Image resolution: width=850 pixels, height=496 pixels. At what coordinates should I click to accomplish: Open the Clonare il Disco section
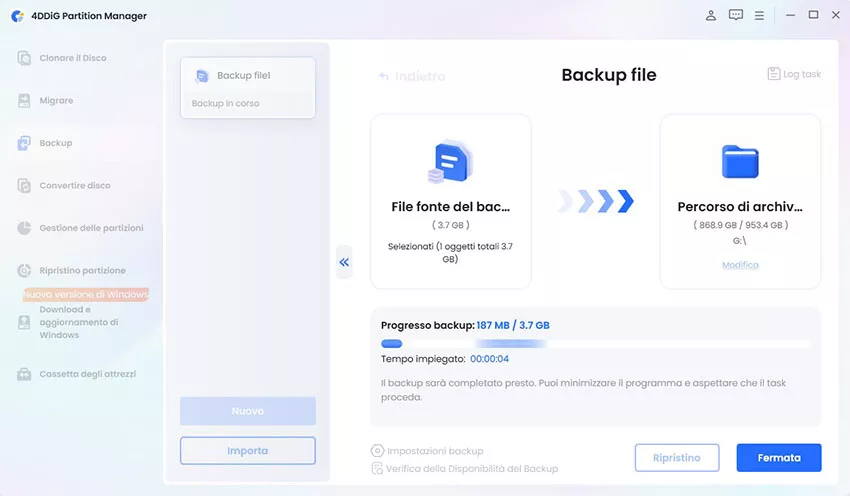click(73, 58)
